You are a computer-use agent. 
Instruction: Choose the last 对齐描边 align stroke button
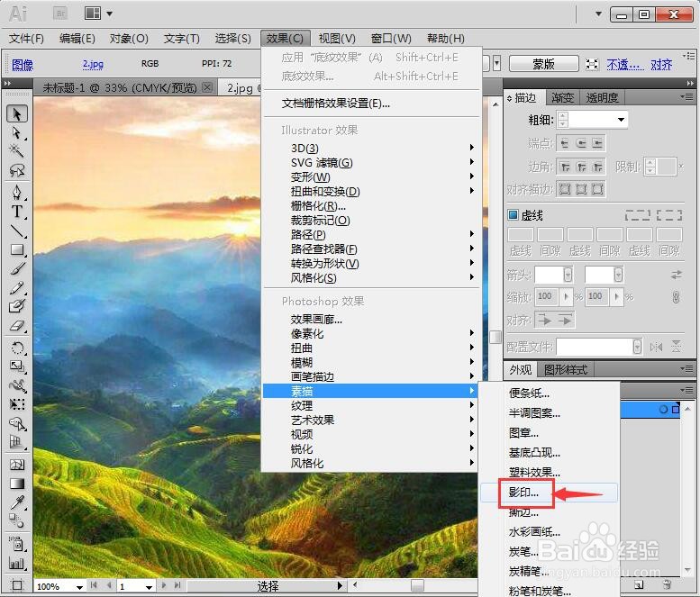597,189
